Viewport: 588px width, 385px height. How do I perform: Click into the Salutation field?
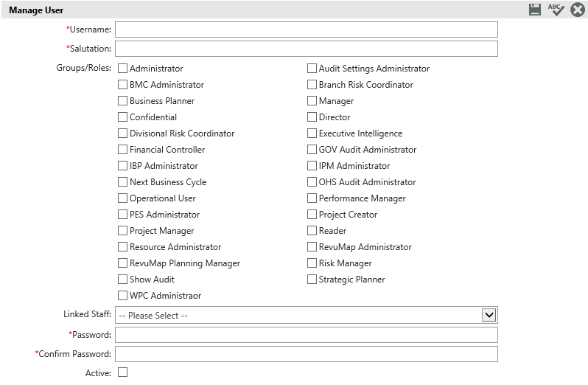tap(306, 49)
